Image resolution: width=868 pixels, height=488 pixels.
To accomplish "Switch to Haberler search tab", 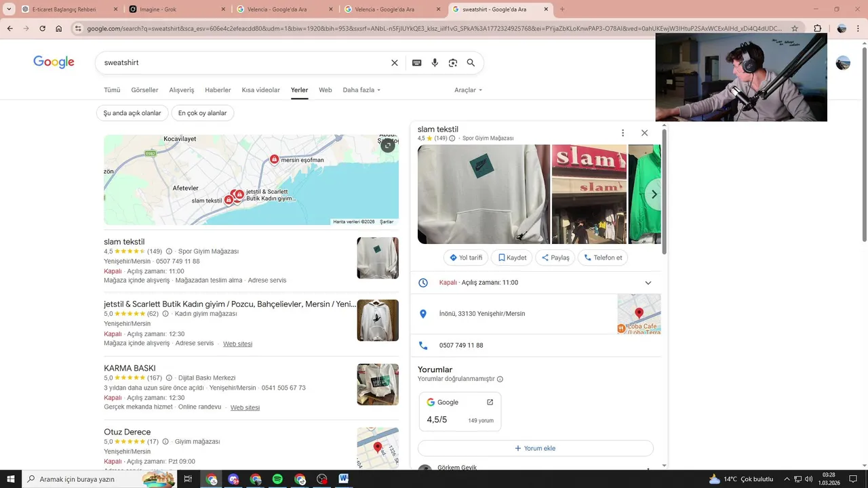I will click(x=218, y=90).
